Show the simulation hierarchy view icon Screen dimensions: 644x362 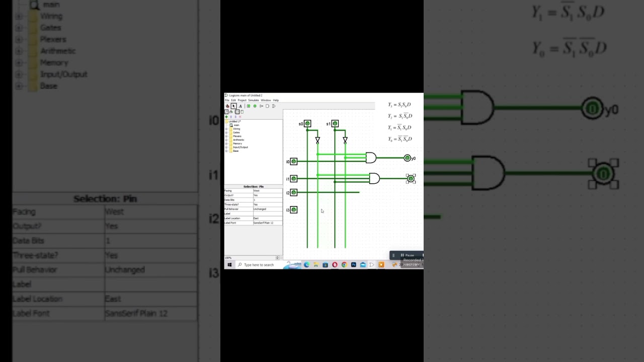[x=231, y=112]
